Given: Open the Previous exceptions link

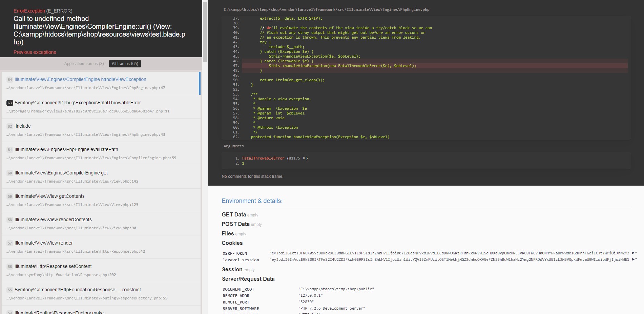Looking at the screenshot, I should click(x=35, y=52).
